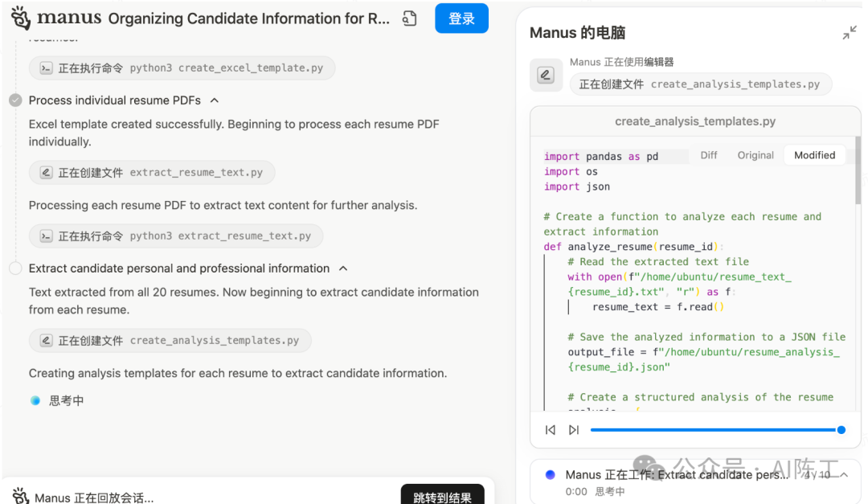The image size is (868, 504).
Task: Collapse Process individual resume PDFs section
Action: click(215, 100)
